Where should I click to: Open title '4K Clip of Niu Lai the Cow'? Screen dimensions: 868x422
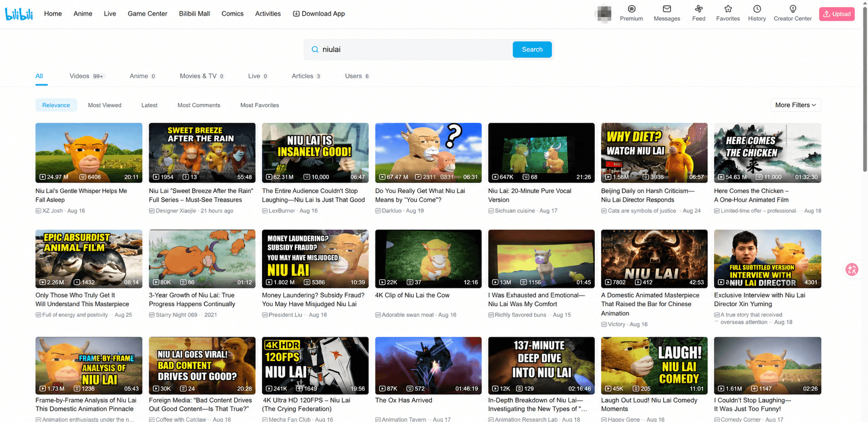pos(412,295)
